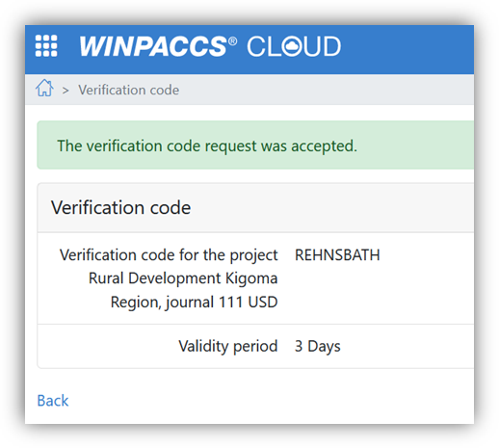The width and height of the screenshot is (499, 448).
Task: Open the apps grid menu icon
Action: pyautogui.click(x=46, y=46)
